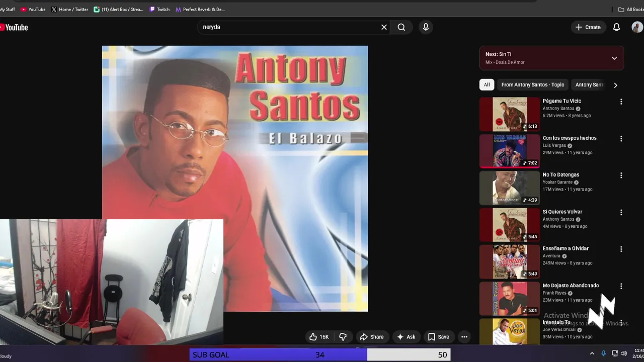Expand the Next: Sin Ti mix panel
Screen dimensions: 644x362
[614, 58]
